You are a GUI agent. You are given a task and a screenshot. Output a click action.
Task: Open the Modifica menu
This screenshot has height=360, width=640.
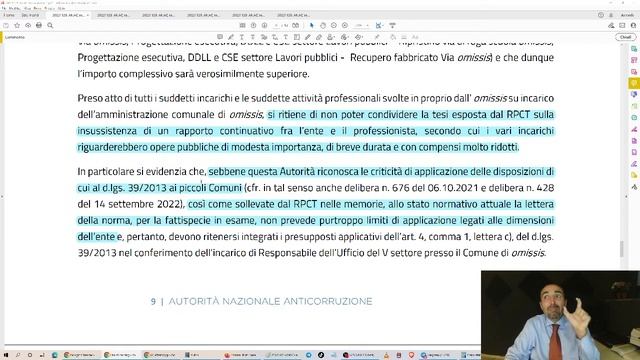(14, 8)
